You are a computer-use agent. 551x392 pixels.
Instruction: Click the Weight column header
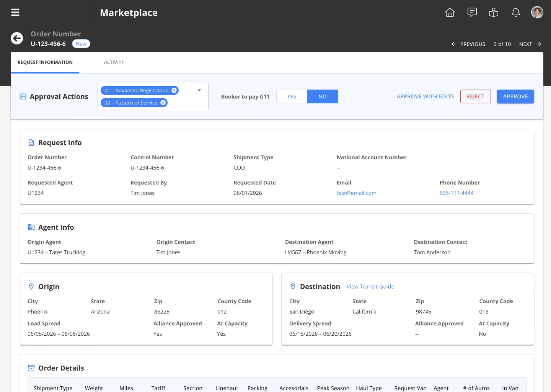pyautogui.click(x=94, y=388)
